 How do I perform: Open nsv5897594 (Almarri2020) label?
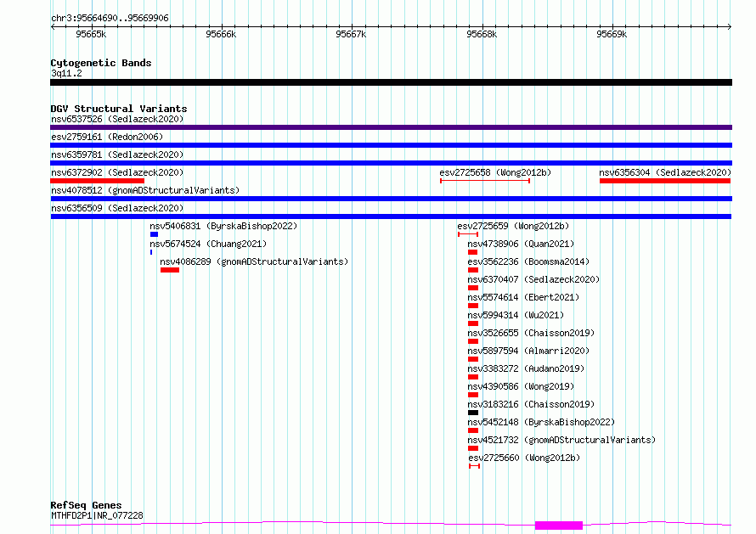click(528, 351)
